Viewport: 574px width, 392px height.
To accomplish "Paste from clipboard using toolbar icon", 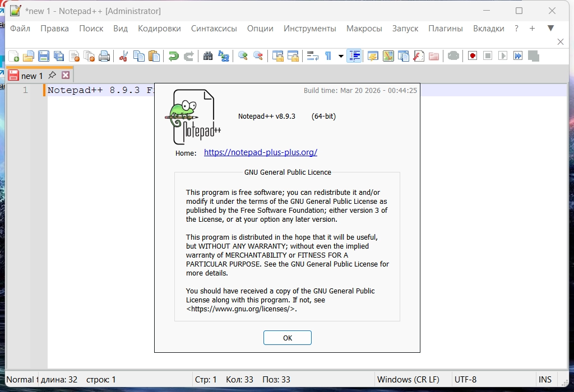I will pyautogui.click(x=154, y=56).
